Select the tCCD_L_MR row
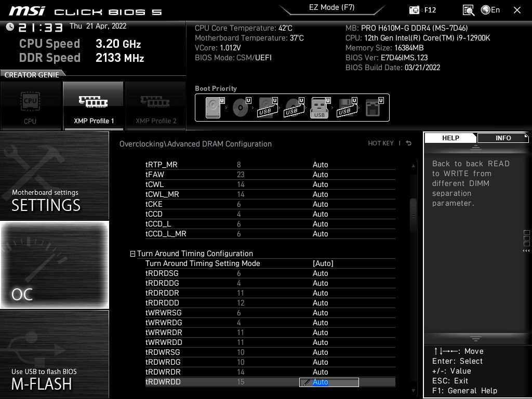 (x=270, y=233)
